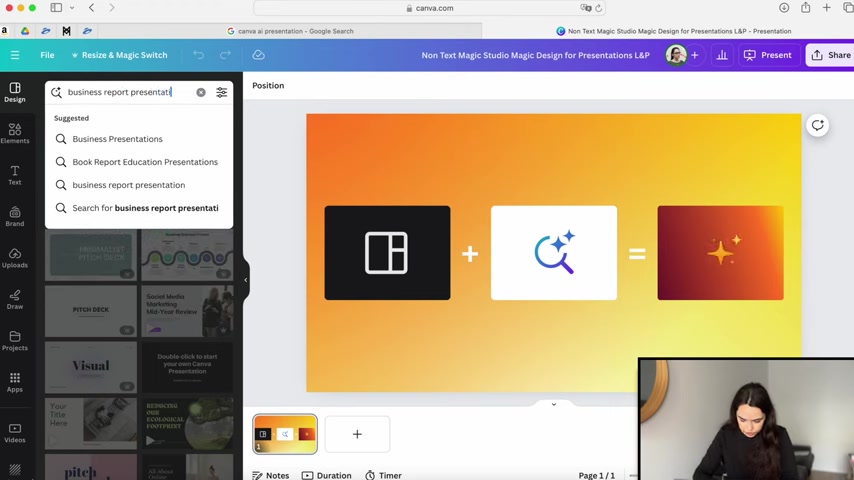Open the Apps panel

[x=14, y=382]
